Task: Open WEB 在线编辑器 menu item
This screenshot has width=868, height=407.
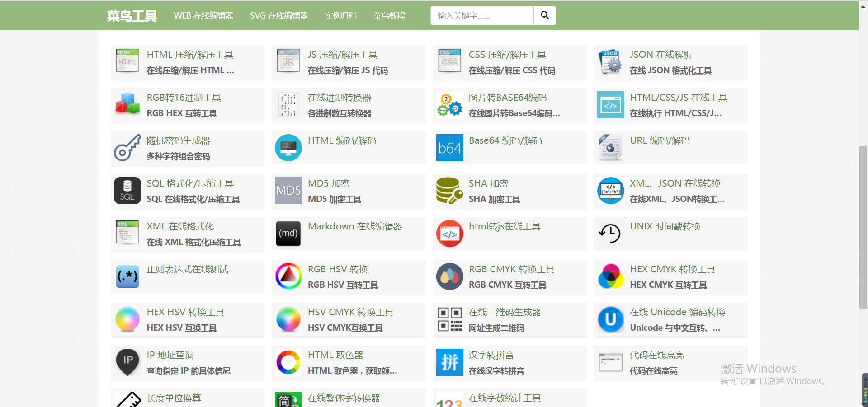Action: click(x=203, y=16)
